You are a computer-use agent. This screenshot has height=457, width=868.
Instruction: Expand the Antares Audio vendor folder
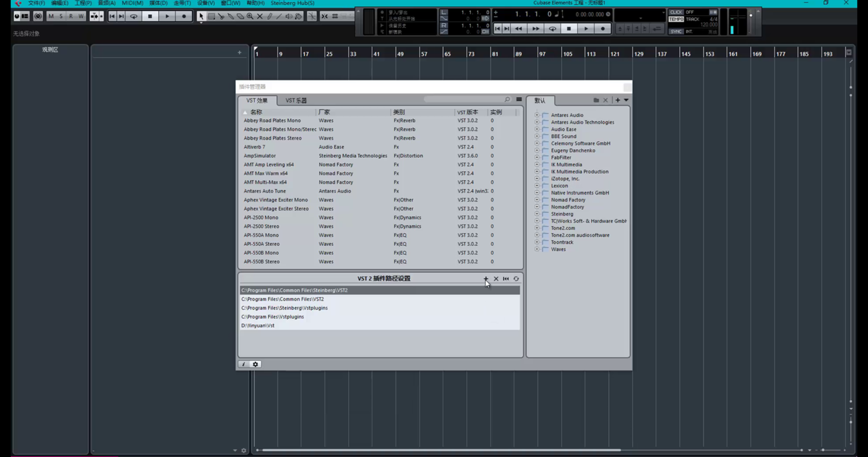click(x=537, y=115)
